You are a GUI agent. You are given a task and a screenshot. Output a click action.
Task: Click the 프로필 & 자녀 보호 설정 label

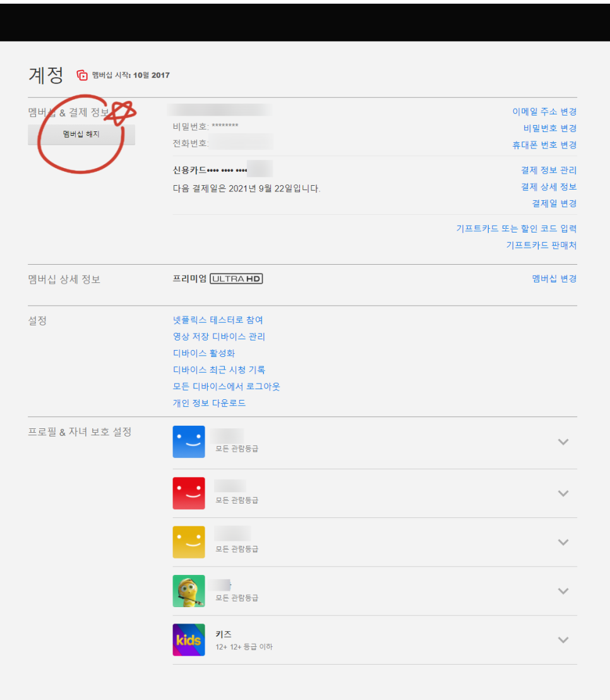[x=80, y=432]
